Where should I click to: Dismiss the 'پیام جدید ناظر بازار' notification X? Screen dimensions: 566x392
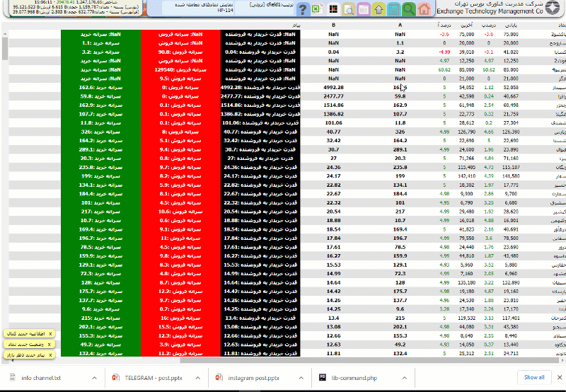(x=50, y=355)
